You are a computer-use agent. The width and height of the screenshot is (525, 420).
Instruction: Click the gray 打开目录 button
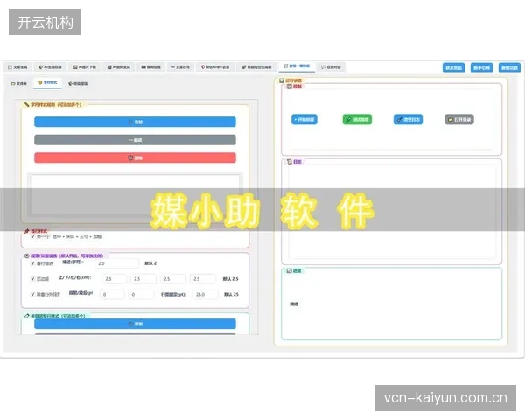(x=459, y=119)
